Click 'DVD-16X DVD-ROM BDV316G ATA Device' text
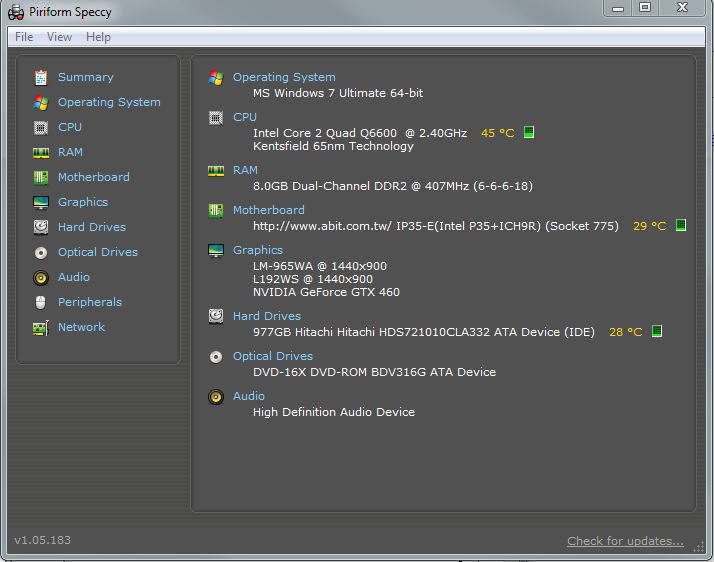The height and width of the screenshot is (562, 714). tap(374, 372)
